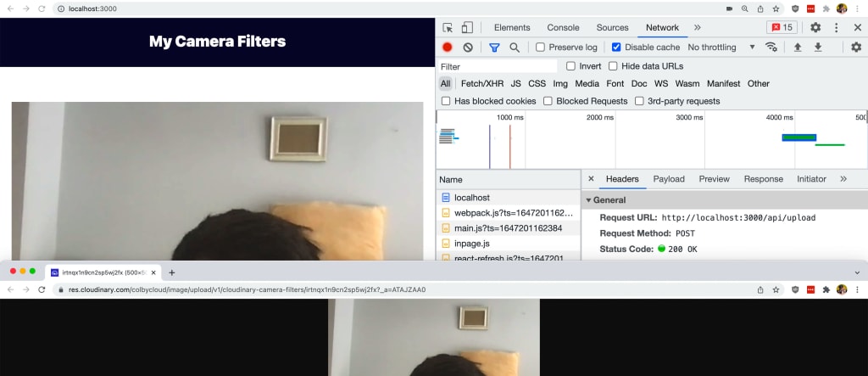This screenshot has width=868, height=376.
Task: Click the inspect element picker icon
Action: [x=448, y=28]
